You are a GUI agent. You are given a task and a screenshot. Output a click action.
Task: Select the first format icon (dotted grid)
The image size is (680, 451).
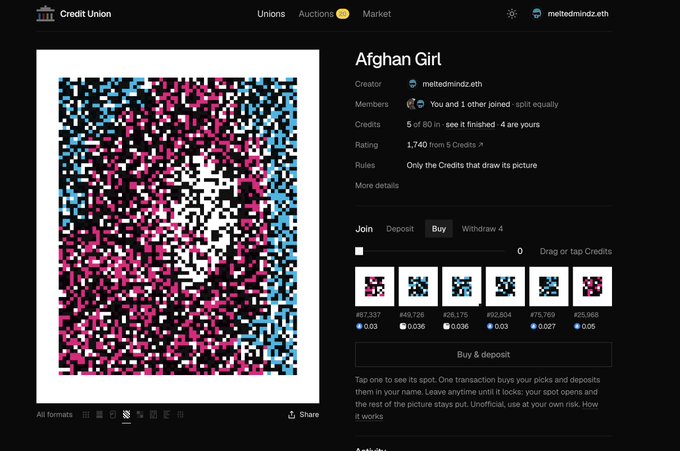click(x=86, y=415)
